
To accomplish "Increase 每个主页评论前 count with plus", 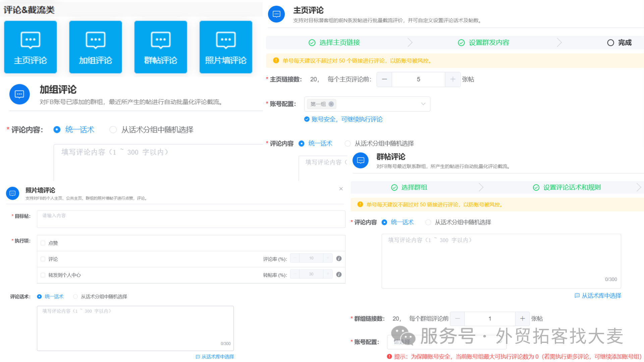I will (x=453, y=79).
